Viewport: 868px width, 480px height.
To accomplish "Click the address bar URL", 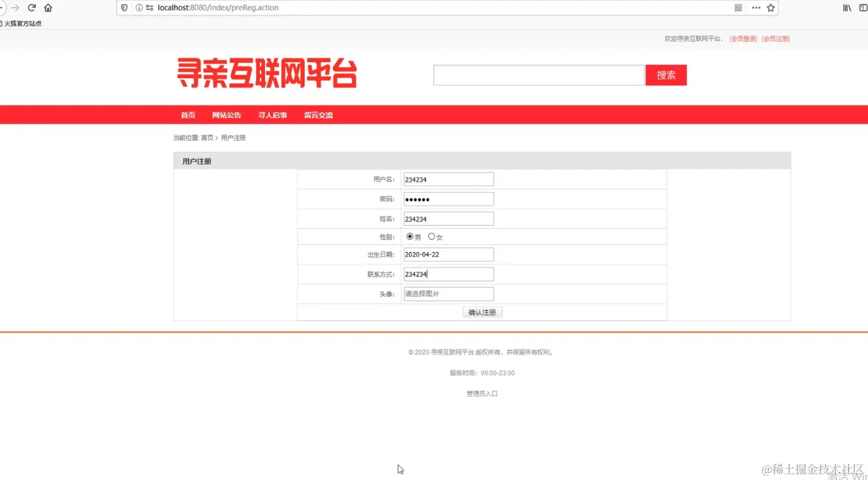I will coord(218,8).
